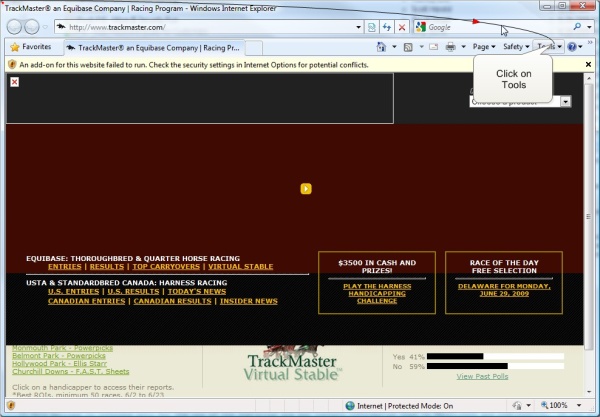
Task: Open the Tools menu
Action: (x=549, y=47)
